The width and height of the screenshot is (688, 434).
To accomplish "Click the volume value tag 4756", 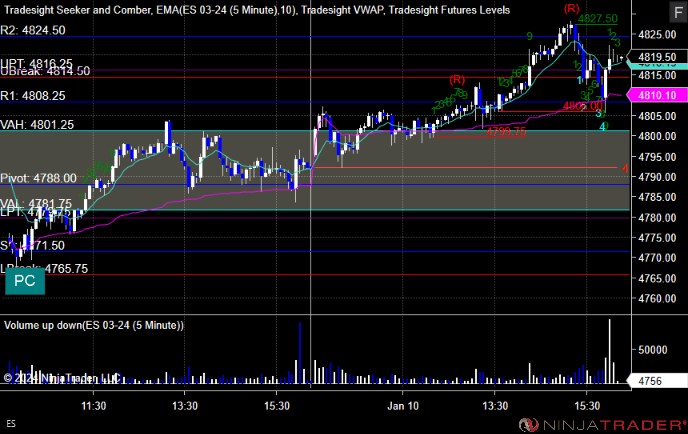I will click(657, 381).
